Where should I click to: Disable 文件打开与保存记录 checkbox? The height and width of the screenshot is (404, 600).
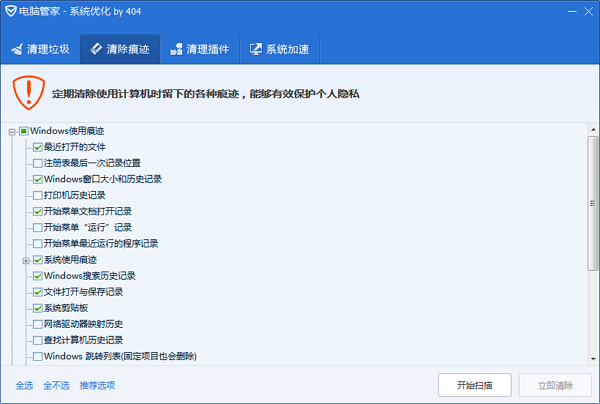pos(38,292)
